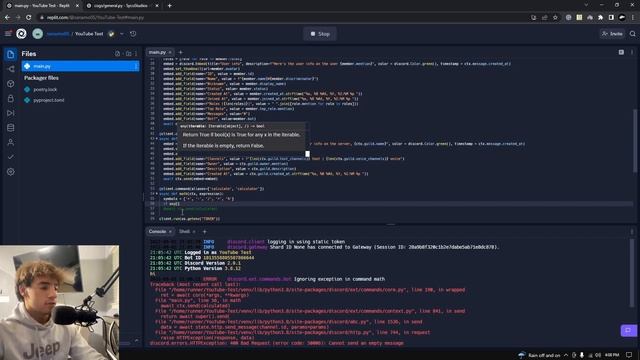
Task: Click the weather 'Rain off and on' tray item
Action: [x=539, y=355]
